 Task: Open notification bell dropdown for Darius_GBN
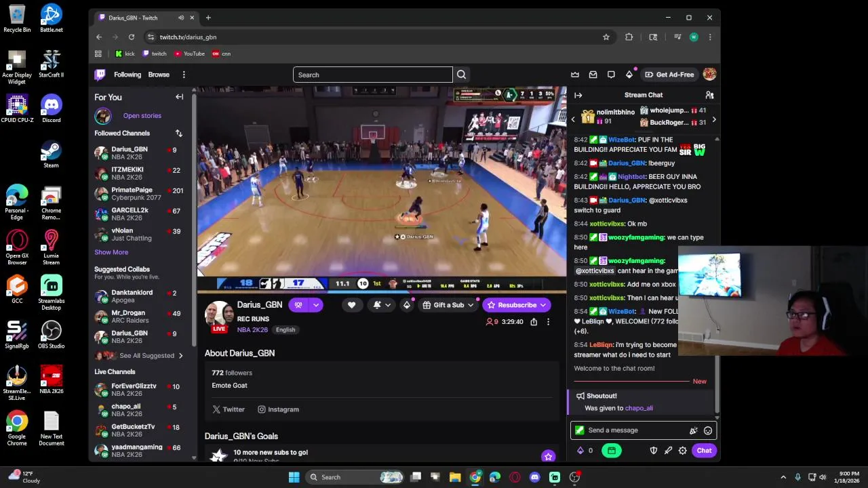click(x=382, y=305)
